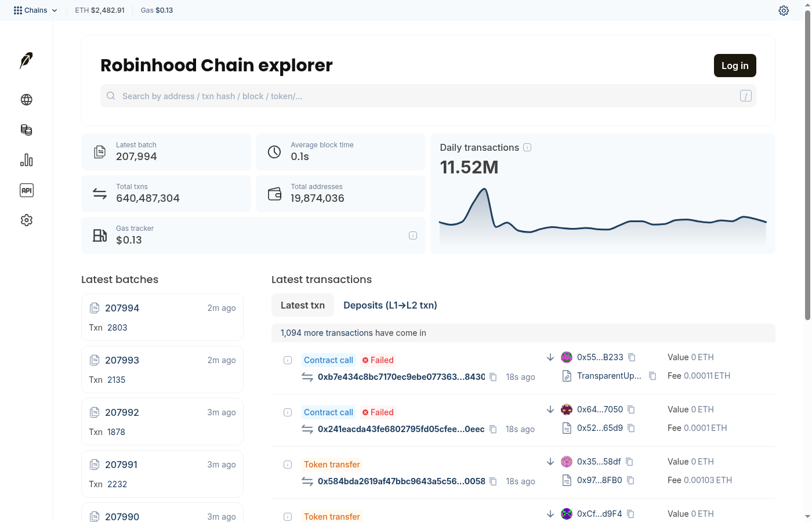This screenshot has height=522, width=812.
Task: Open the API sidebar icon
Action: click(x=26, y=190)
